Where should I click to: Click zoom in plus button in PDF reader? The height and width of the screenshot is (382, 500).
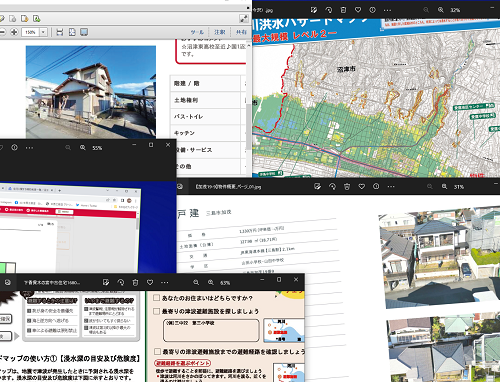tap(14, 32)
